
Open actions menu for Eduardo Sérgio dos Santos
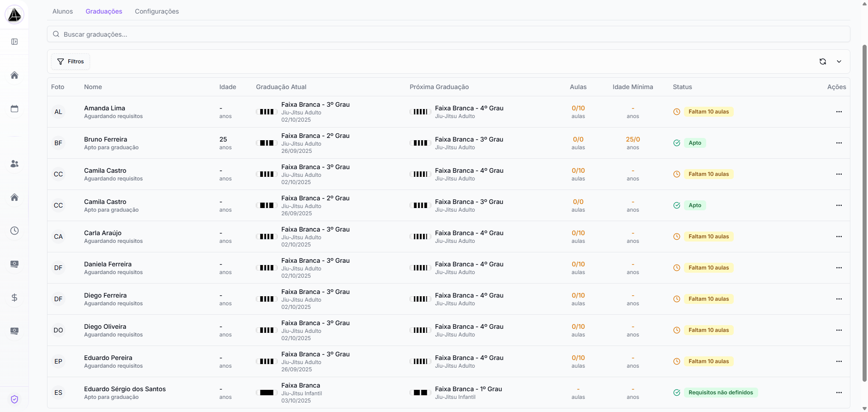[839, 393]
